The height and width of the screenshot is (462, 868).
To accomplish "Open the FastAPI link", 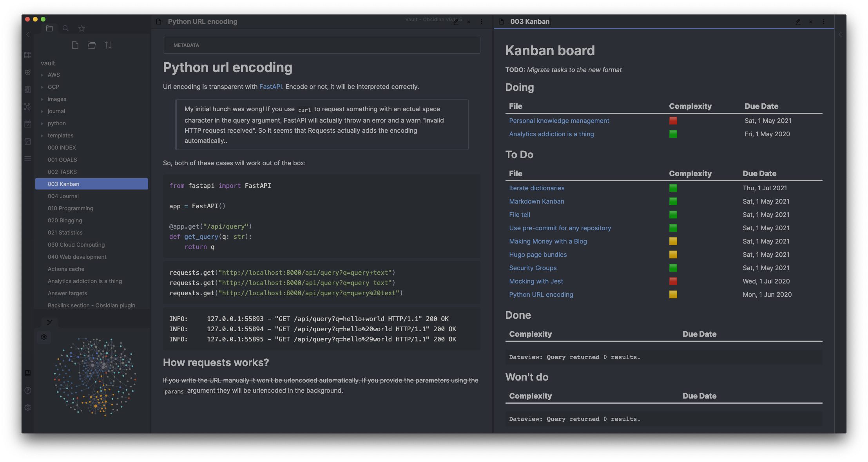I will click(270, 87).
